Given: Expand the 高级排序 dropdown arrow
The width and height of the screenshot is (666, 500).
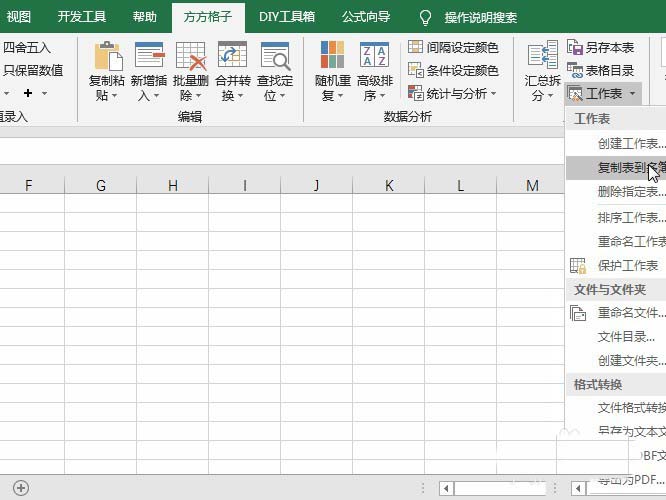Looking at the screenshot, I should (x=382, y=96).
